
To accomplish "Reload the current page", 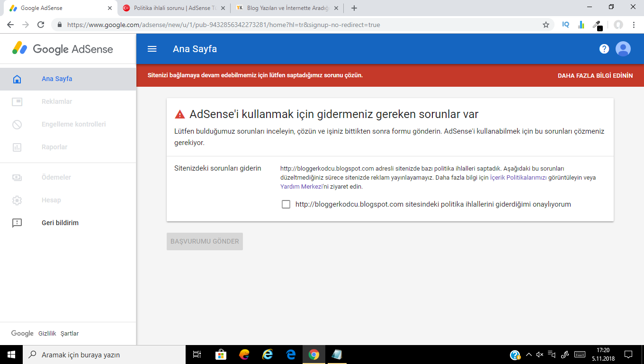I will 41,25.
